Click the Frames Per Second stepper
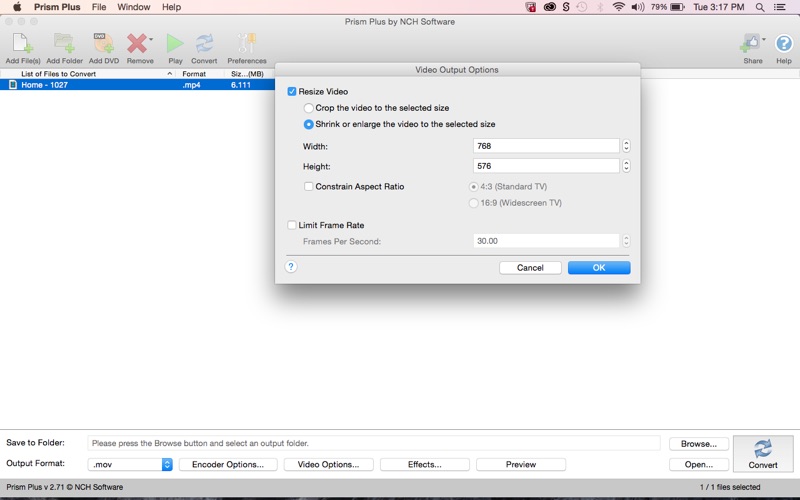 (x=626, y=241)
